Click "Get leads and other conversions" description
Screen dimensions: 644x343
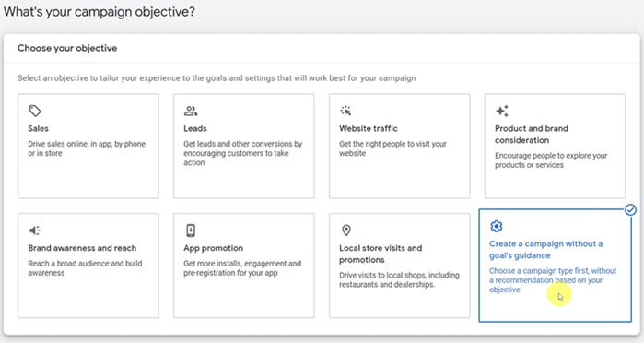coord(242,153)
